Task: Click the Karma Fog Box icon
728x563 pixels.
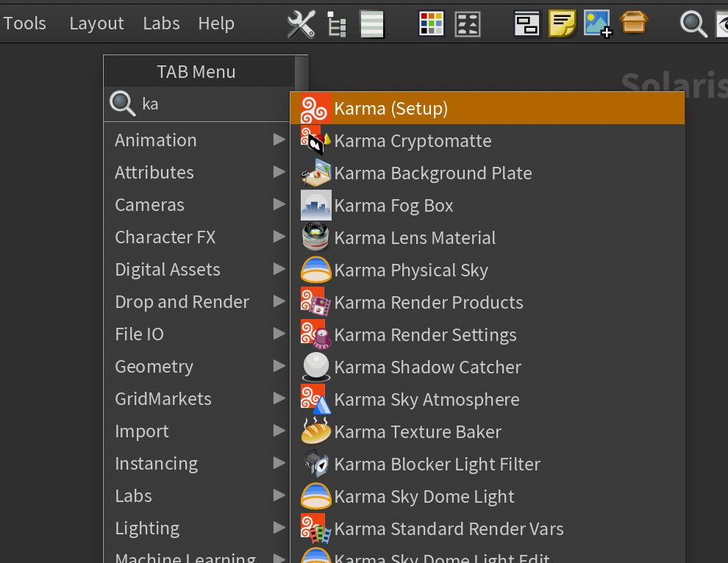Action: pyautogui.click(x=315, y=205)
